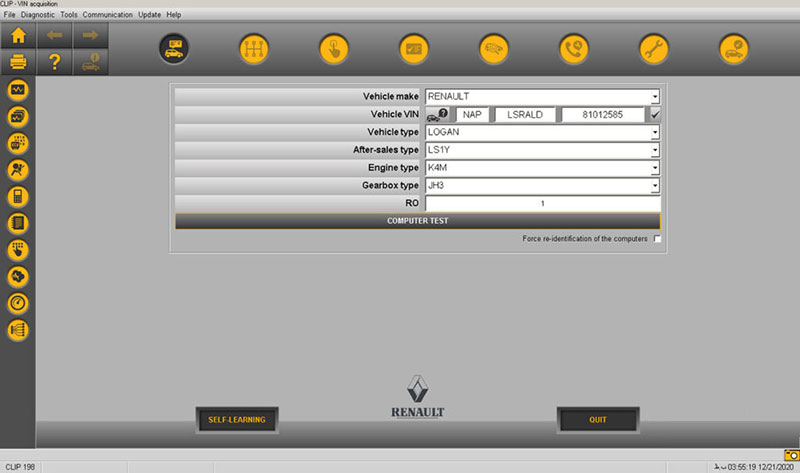Start the COMPUTER TEST
The image size is (800, 473).
[x=417, y=221]
